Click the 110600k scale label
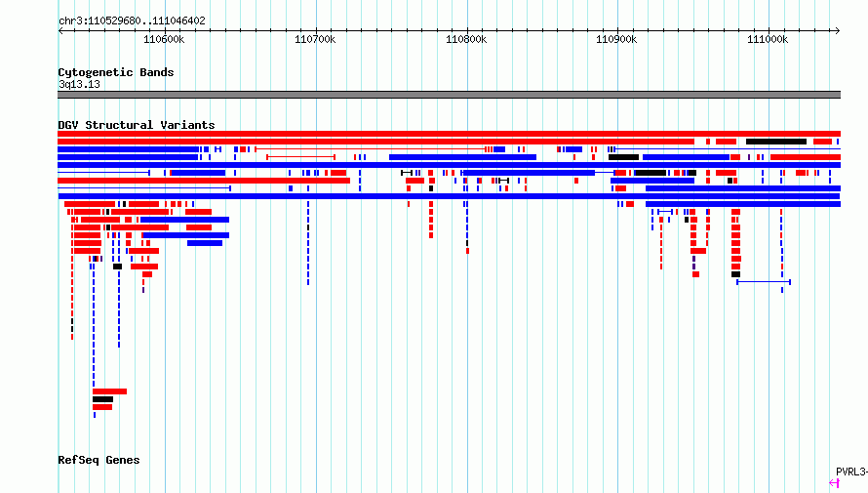 pyautogui.click(x=164, y=39)
